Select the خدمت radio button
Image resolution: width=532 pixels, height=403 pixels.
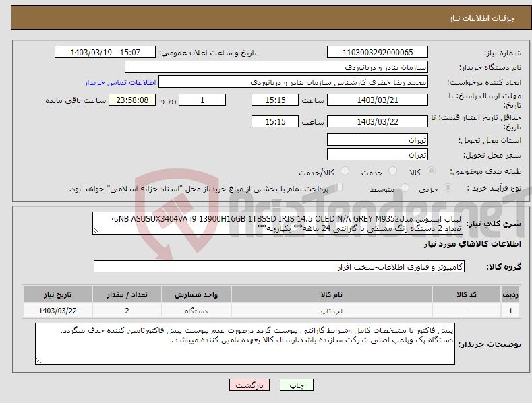click(392, 171)
